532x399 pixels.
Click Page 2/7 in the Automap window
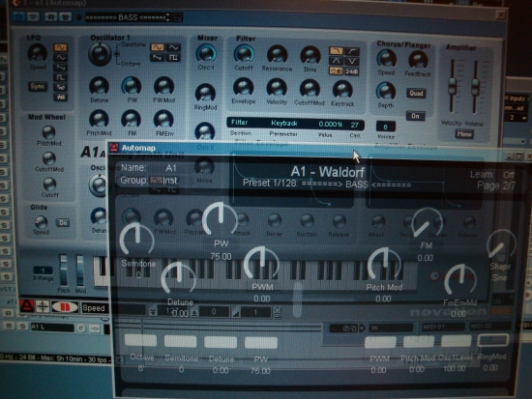click(x=496, y=185)
